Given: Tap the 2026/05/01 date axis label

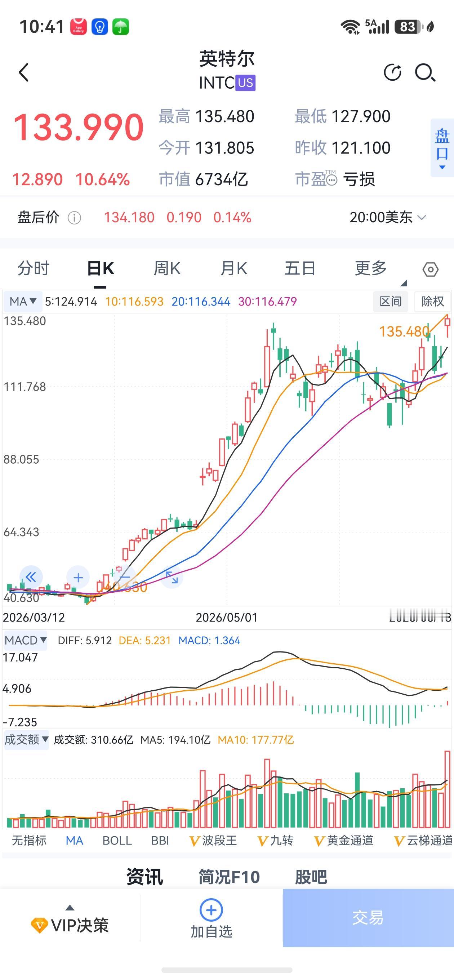Looking at the screenshot, I should click(226, 617).
